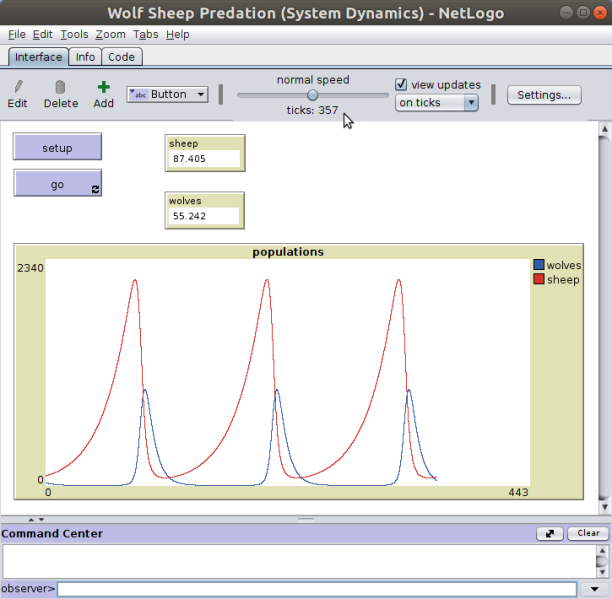Click the sheep monitor value 87.405

[204, 159]
